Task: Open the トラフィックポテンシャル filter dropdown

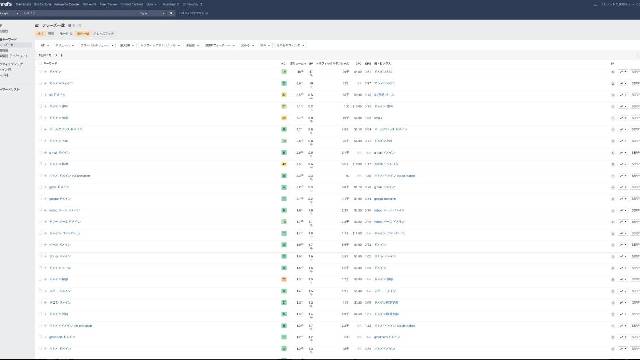Action: 160,45
